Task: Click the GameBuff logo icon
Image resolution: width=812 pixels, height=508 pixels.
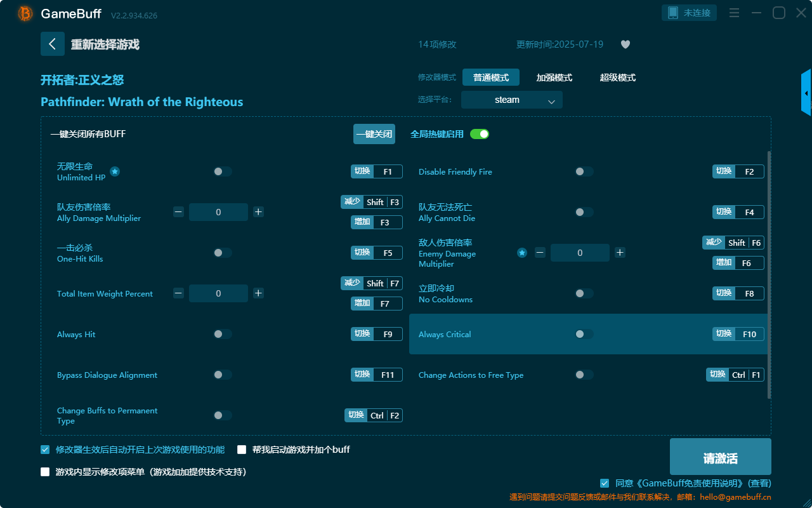Action: click(25, 13)
